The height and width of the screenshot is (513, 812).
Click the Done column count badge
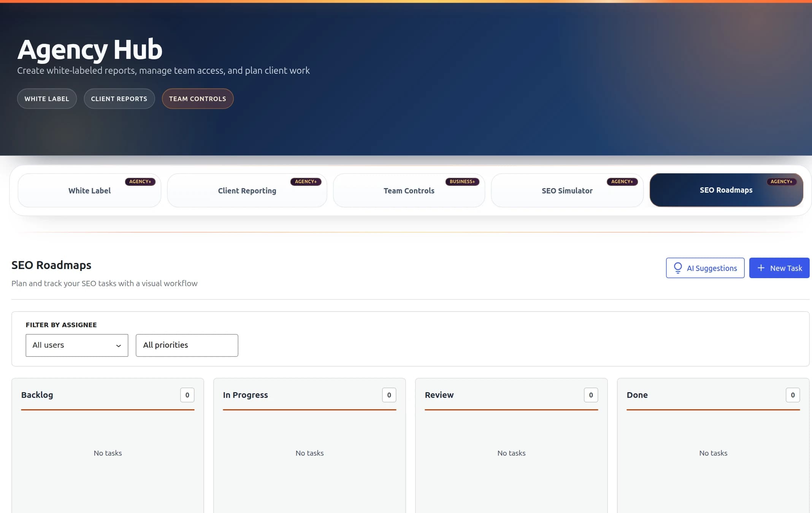[x=793, y=395]
